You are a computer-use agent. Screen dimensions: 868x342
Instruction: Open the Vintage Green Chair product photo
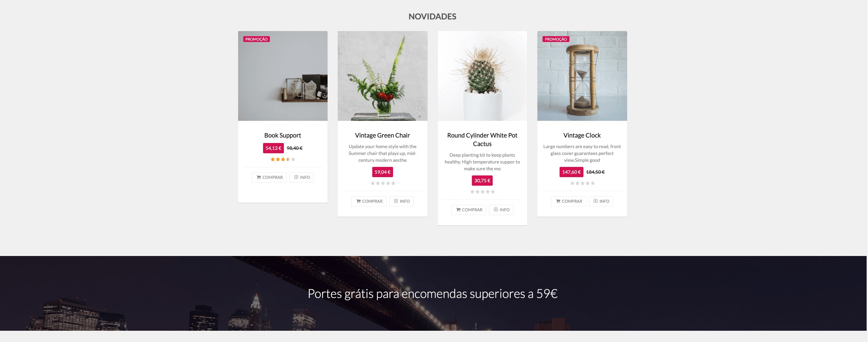(382, 76)
